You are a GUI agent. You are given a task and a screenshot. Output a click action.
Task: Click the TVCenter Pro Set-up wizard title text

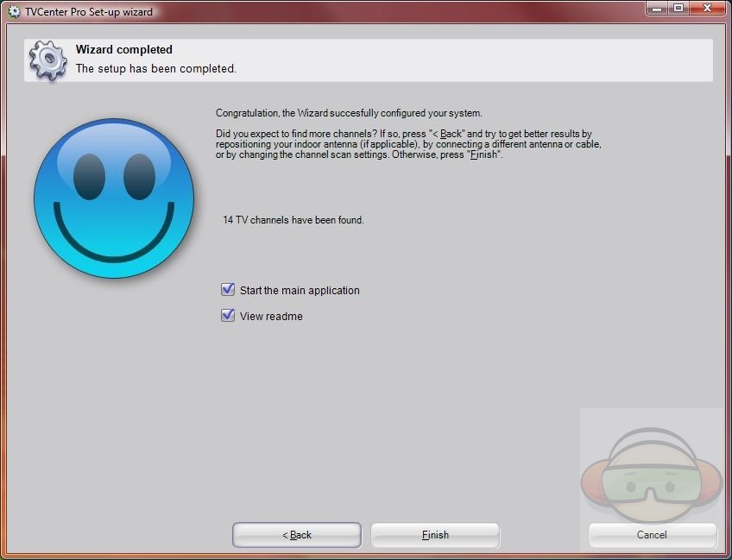point(89,12)
